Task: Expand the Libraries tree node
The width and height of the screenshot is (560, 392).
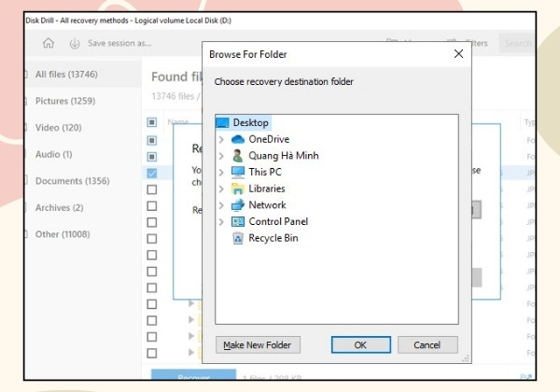Action: coord(221,189)
